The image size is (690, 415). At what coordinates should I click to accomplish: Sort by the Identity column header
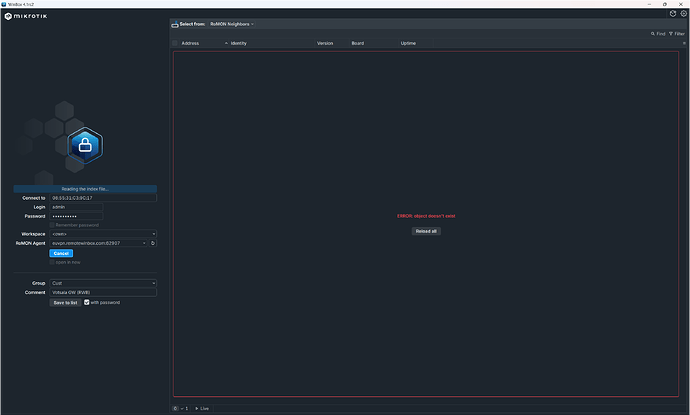[x=239, y=43]
